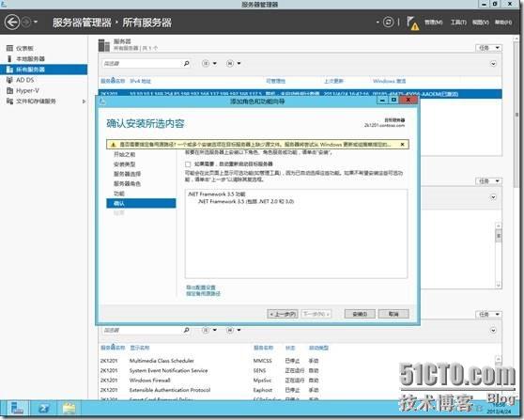The height and width of the screenshot is (420, 524).
Task: Click servers filter input field
Action: 142,63
